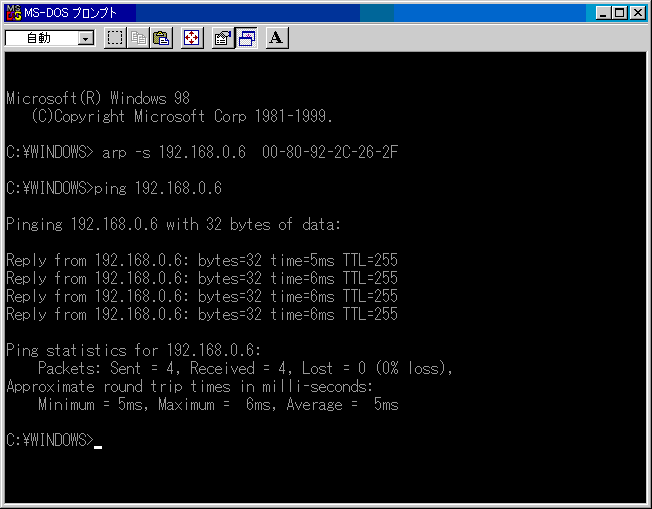652x509 pixels.
Task: Maximize the MS-DOS prompt window
Action: coord(620,13)
